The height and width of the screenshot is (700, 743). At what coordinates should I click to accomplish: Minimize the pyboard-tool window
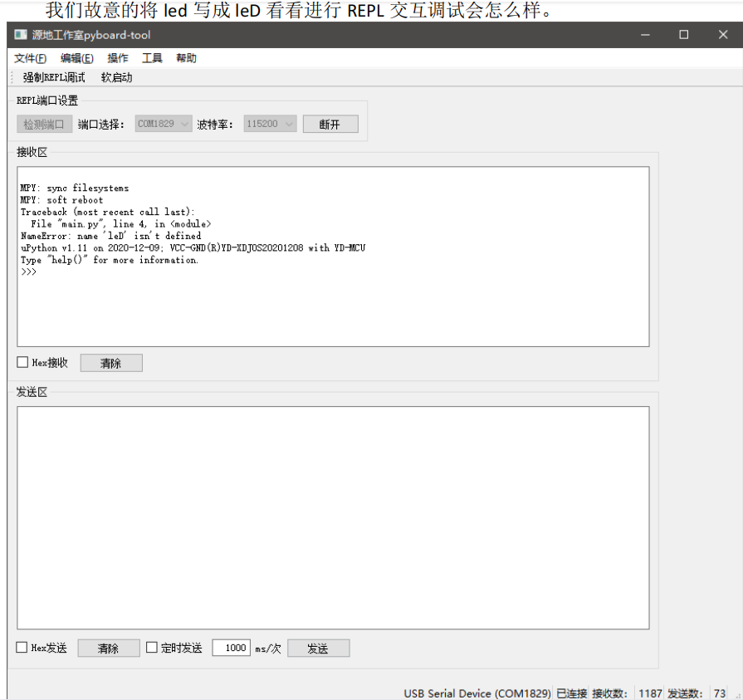point(645,35)
